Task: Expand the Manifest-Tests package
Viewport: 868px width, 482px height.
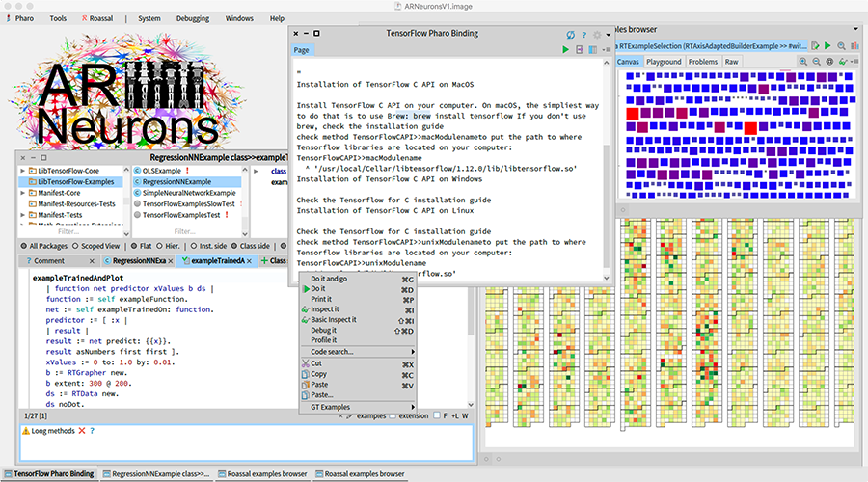Action: 23,215
